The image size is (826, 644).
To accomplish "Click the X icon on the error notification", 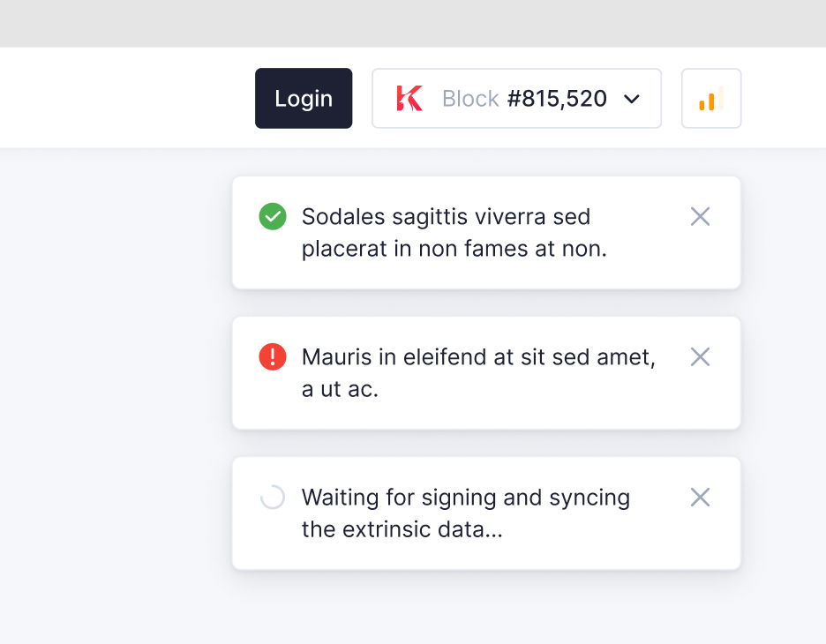I will coord(700,356).
